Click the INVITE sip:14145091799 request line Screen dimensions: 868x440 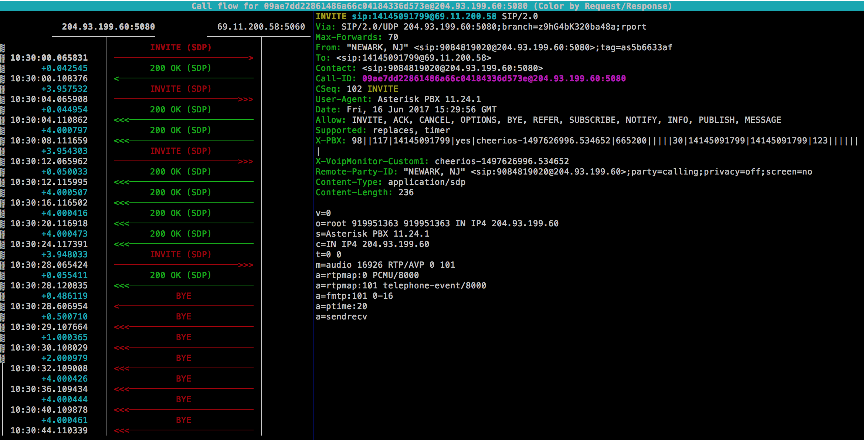[x=427, y=16]
